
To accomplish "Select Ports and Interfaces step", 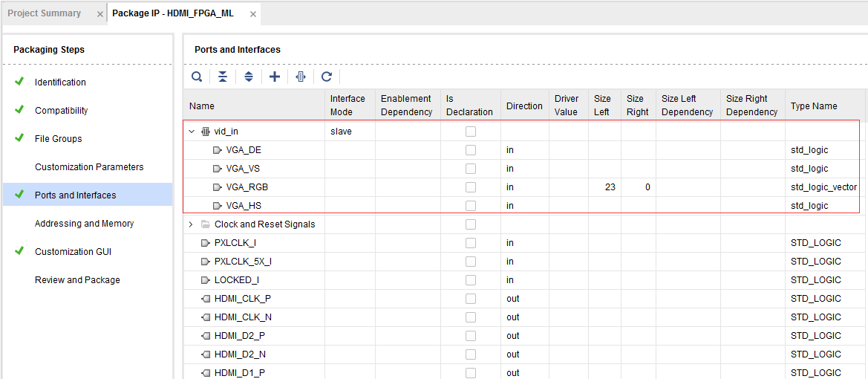I will tap(75, 195).
